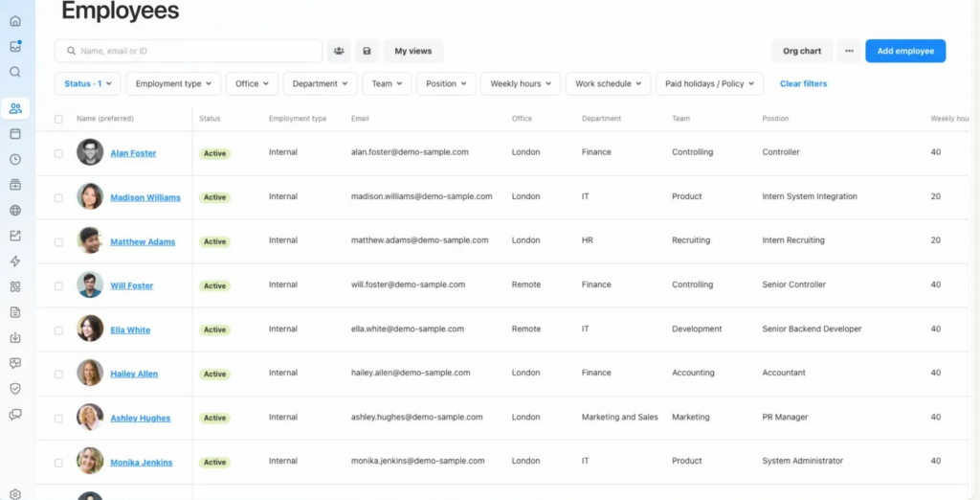Focus the Name, email or ID search field
Image resolution: width=980 pixels, height=500 pixels.
click(189, 51)
